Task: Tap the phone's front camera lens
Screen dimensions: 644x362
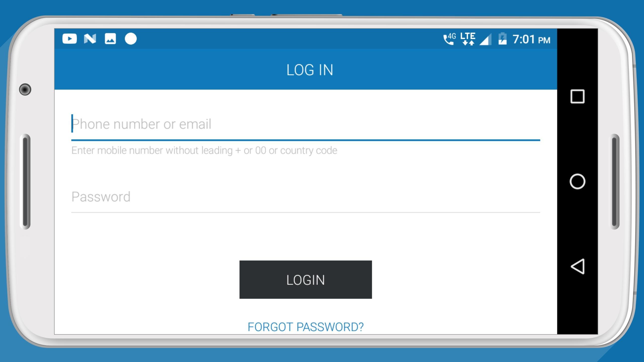Action: tap(25, 89)
